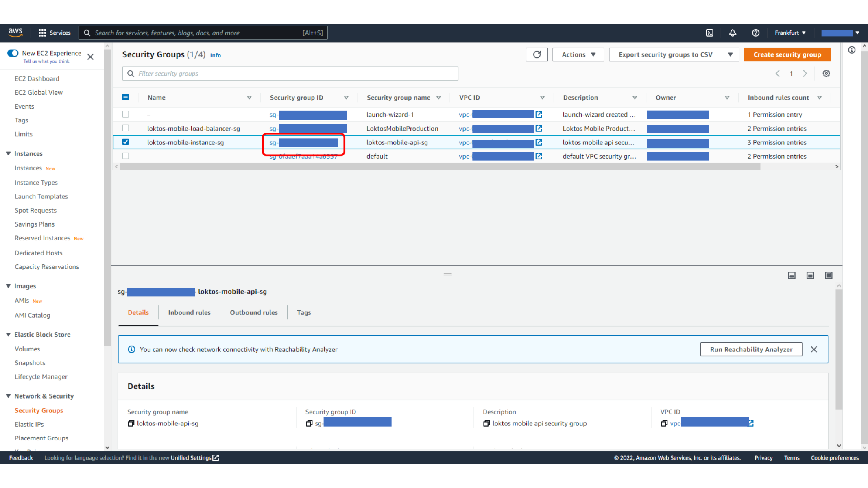Copy the Description value in details
Image resolution: width=868 pixels, height=488 pixels.
point(486,423)
